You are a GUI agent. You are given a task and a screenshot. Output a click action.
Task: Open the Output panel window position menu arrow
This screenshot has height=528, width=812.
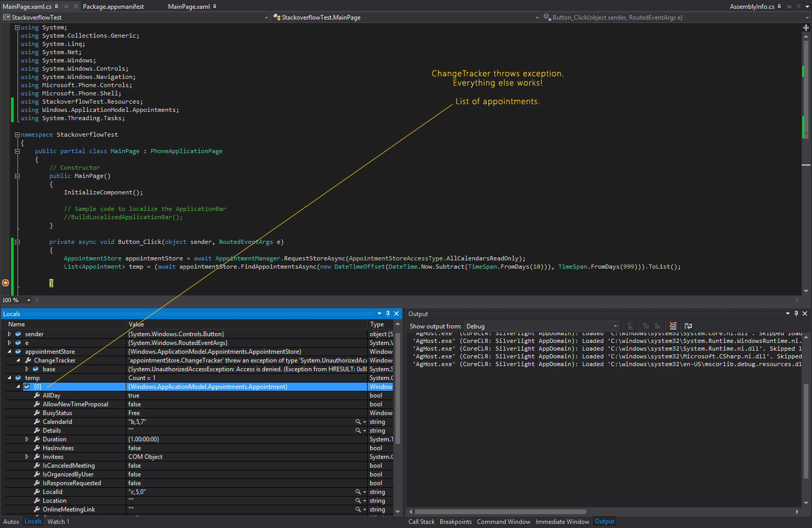(x=787, y=313)
